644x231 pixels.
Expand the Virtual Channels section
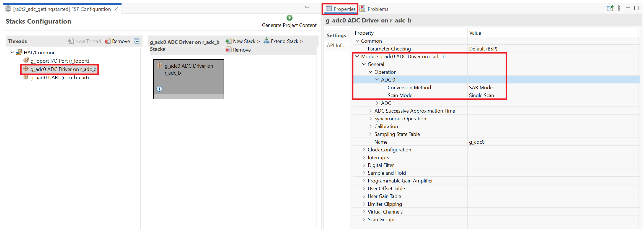(x=364, y=212)
